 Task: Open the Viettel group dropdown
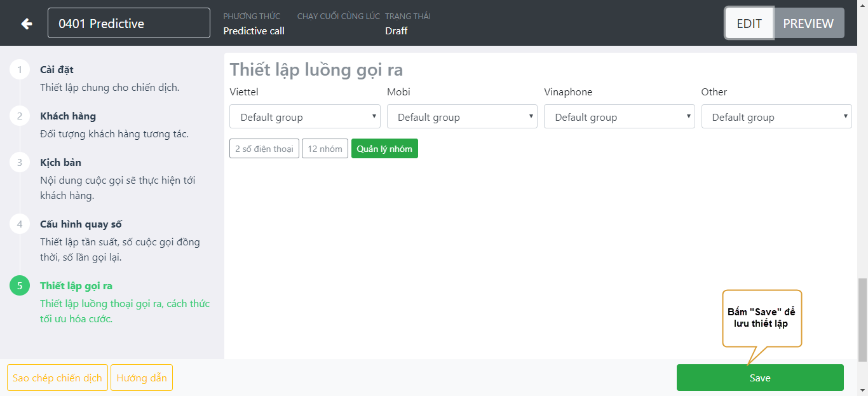pyautogui.click(x=304, y=117)
